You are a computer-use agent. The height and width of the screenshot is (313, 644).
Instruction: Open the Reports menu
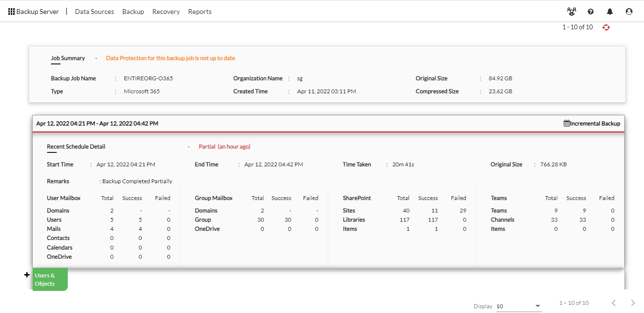(200, 12)
